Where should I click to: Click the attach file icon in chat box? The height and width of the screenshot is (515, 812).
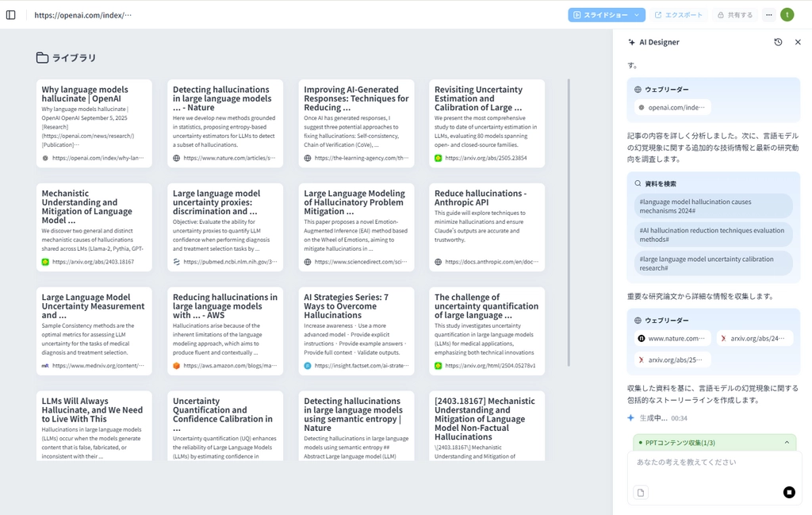(x=641, y=492)
